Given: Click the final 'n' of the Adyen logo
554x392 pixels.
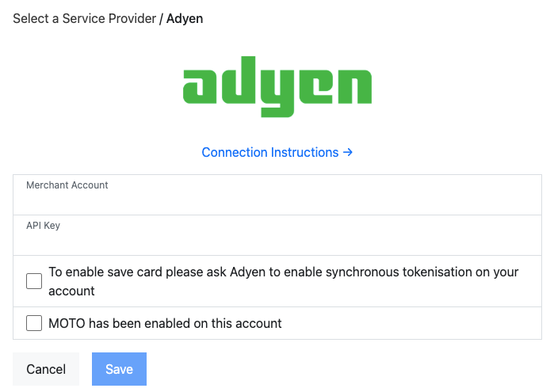Looking at the screenshot, I should coord(352,87).
